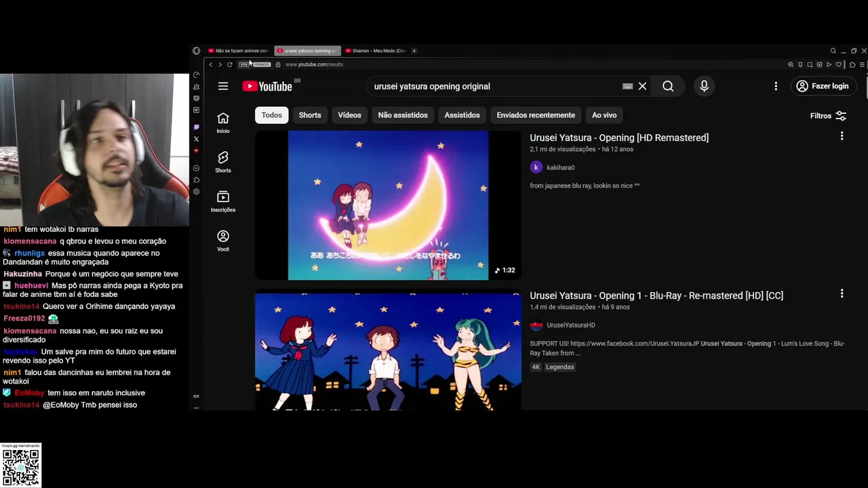868x488 pixels.
Task: Open options menu for Opening 1 Blu-Ray video
Action: point(842,293)
